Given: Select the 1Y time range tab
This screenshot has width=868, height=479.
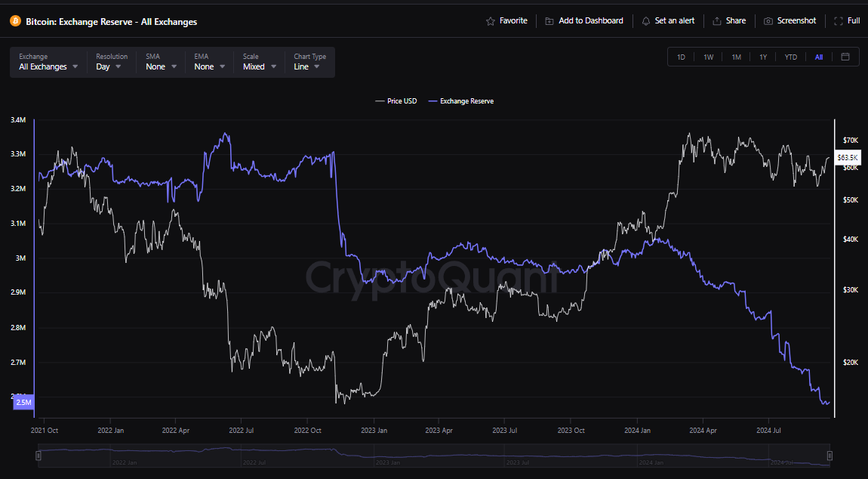Looking at the screenshot, I should coord(763,57).
